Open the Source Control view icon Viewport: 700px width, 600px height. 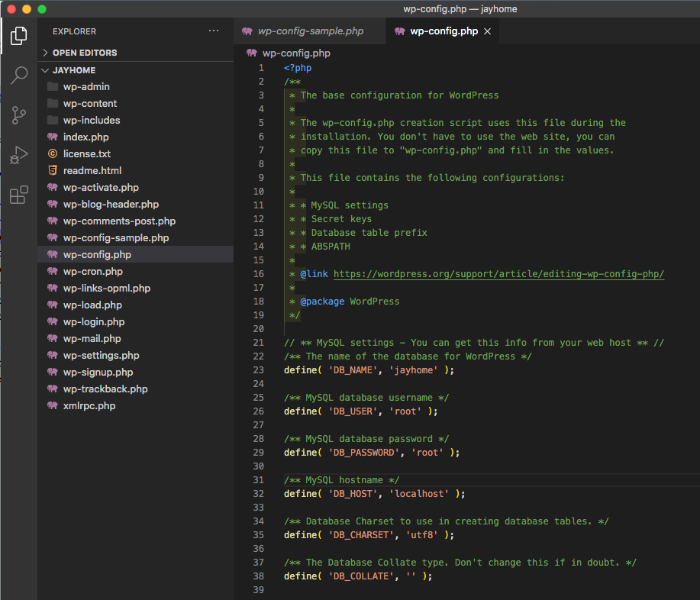click(19, 115)
